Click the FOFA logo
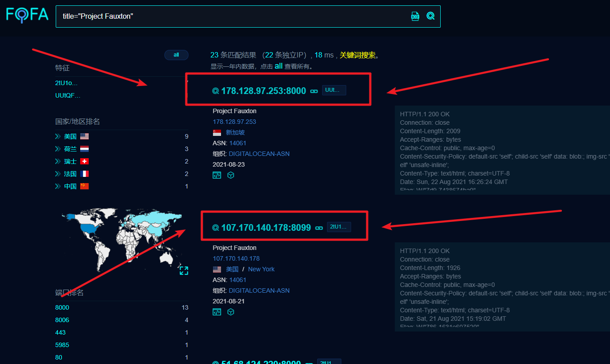Screen dimensions: 610x364 coord(27,15)
